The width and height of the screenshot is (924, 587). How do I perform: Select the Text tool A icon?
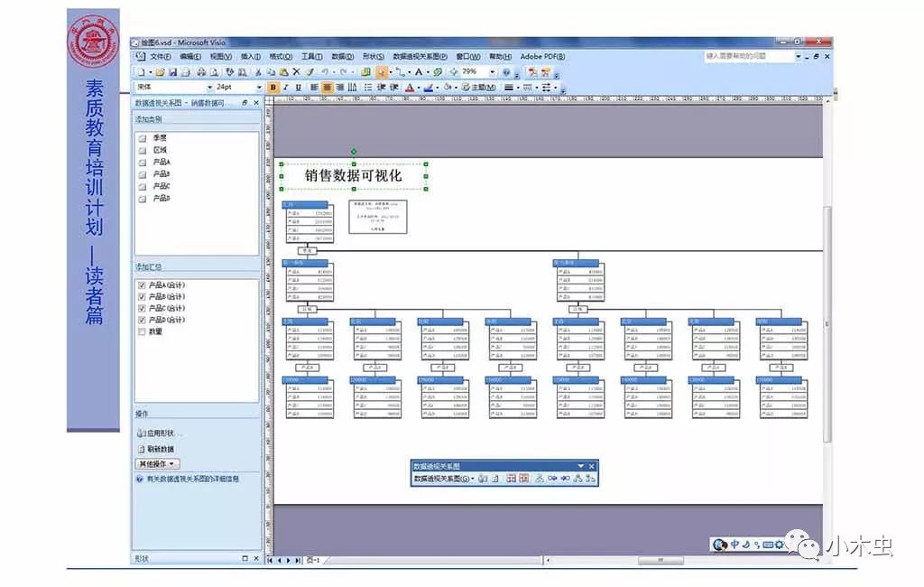click(x=419, y=72)
